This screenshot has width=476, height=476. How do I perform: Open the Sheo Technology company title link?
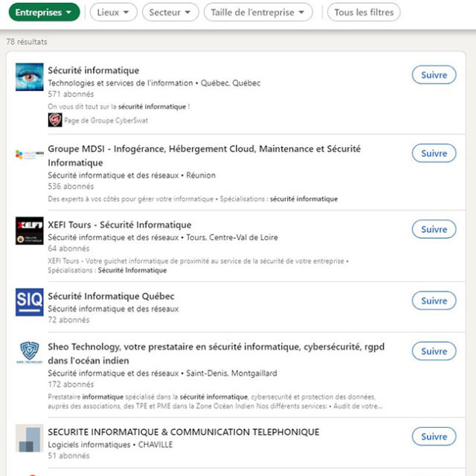pyautogui.click(x=216, y=353)
